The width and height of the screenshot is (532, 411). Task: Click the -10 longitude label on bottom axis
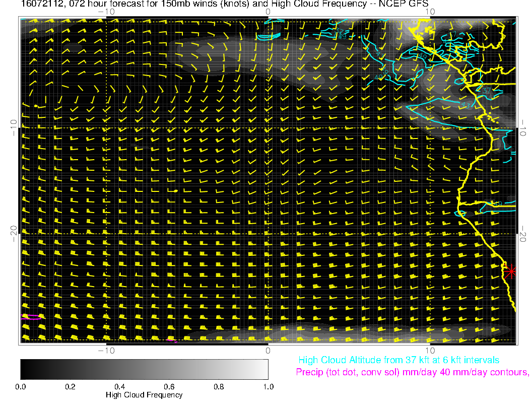pyautogui.click(x=106, y=350)
